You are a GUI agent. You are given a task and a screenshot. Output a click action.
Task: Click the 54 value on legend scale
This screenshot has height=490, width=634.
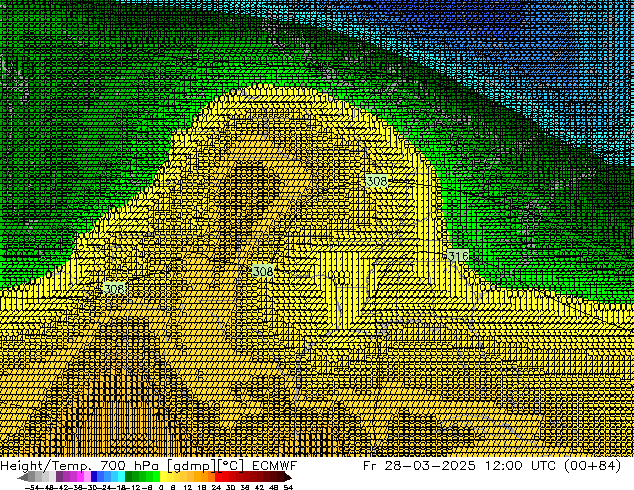click(x=288, y=487)
